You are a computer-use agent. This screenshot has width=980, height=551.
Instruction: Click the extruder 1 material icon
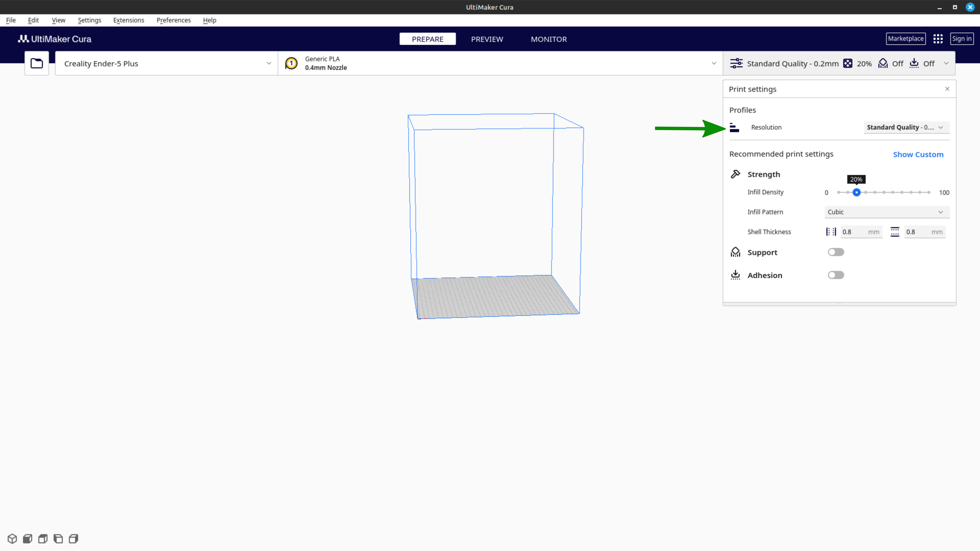click(291, 63)
